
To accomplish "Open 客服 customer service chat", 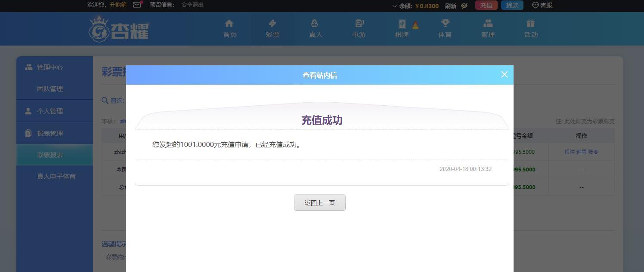I will (542, 5).
